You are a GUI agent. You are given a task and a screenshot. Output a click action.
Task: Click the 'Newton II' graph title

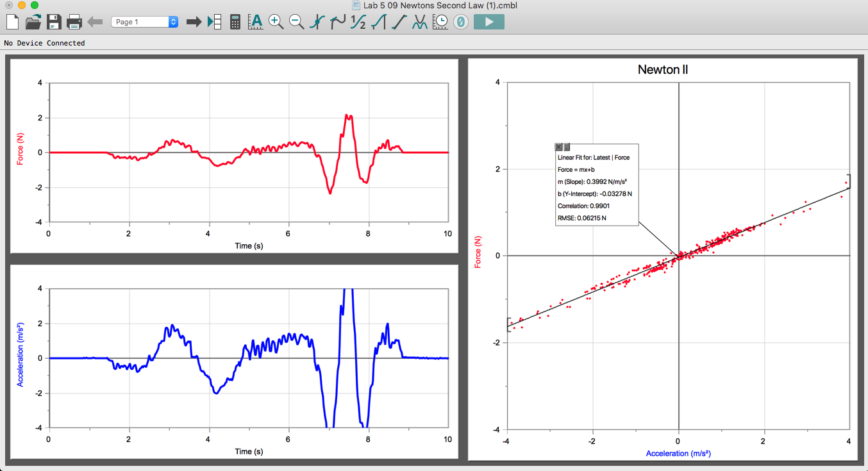coord(663,69)
